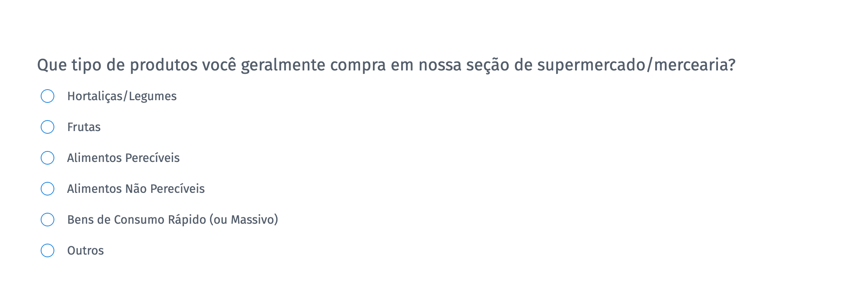Click the word 'geralmente' in the question heading
Screen dimensions: 868x290
283,65
